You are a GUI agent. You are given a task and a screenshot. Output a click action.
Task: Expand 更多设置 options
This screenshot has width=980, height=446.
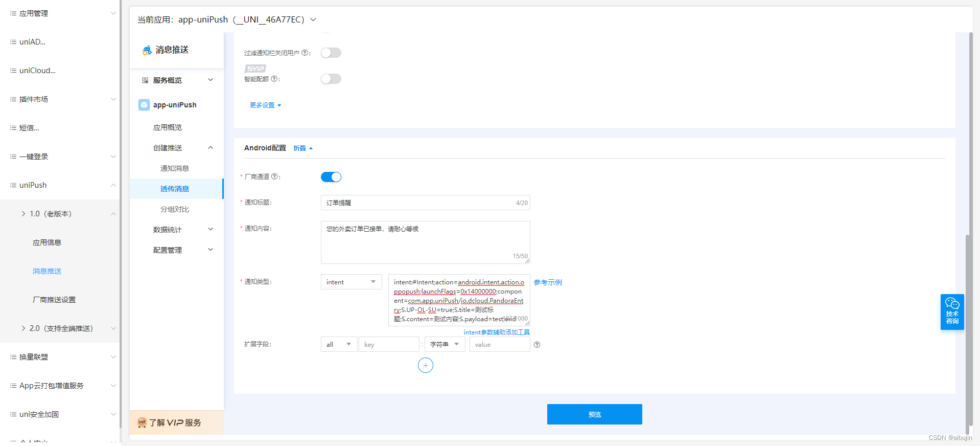coord(265,105)
